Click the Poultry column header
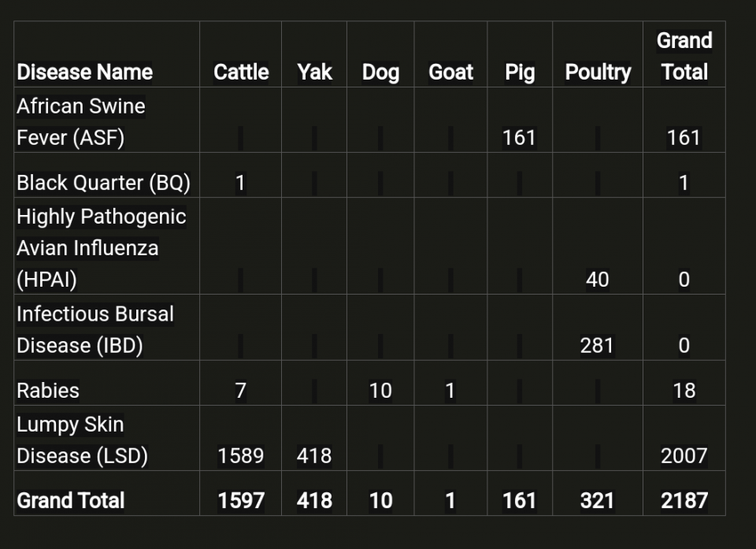The height and width of the screenshot is (549, 756). coord(598,72)
